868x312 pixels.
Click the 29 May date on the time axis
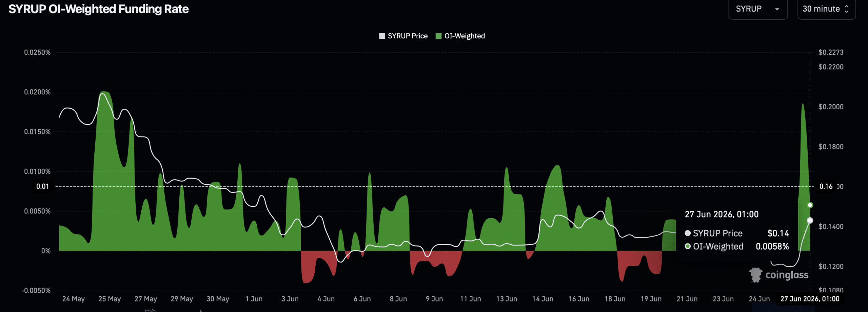[182, 299]
